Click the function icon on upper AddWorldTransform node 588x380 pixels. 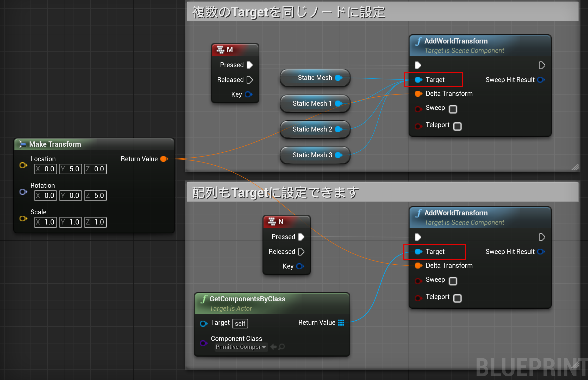coord(418,41)
